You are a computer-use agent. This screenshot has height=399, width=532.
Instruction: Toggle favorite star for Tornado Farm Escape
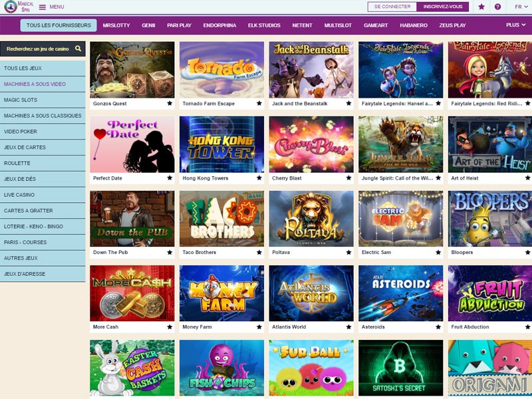259,104
